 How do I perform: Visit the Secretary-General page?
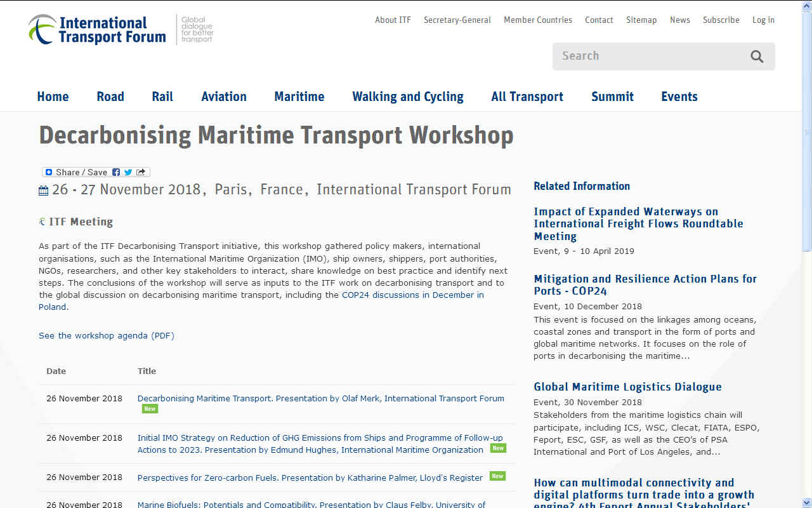(457, 20)
